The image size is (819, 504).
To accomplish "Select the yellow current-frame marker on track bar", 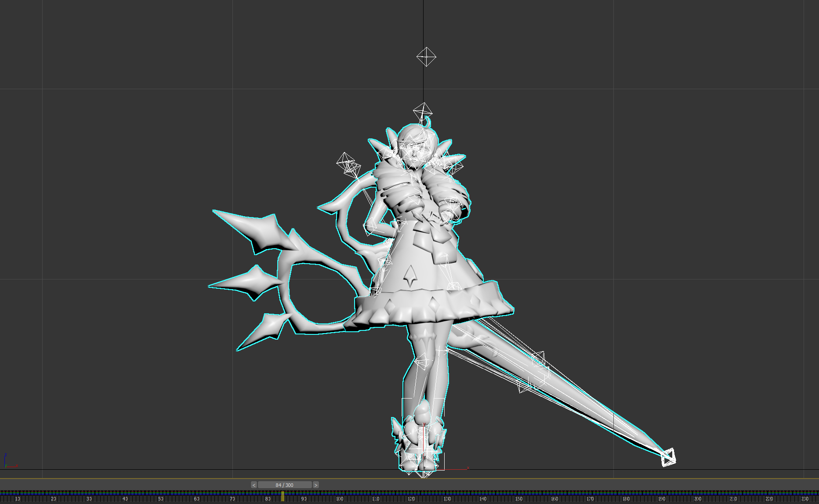I will click(x=283, y=497).
